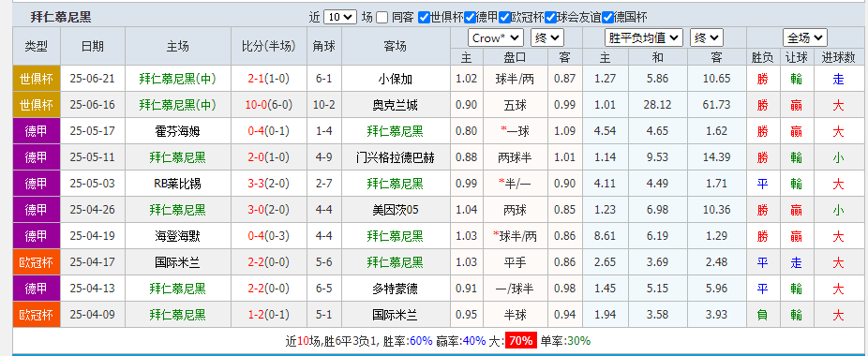Image resolution: width=868 pixels, height=356 pixels.
Task: Click the 五球 handicap cell
Action: (515, 105)
